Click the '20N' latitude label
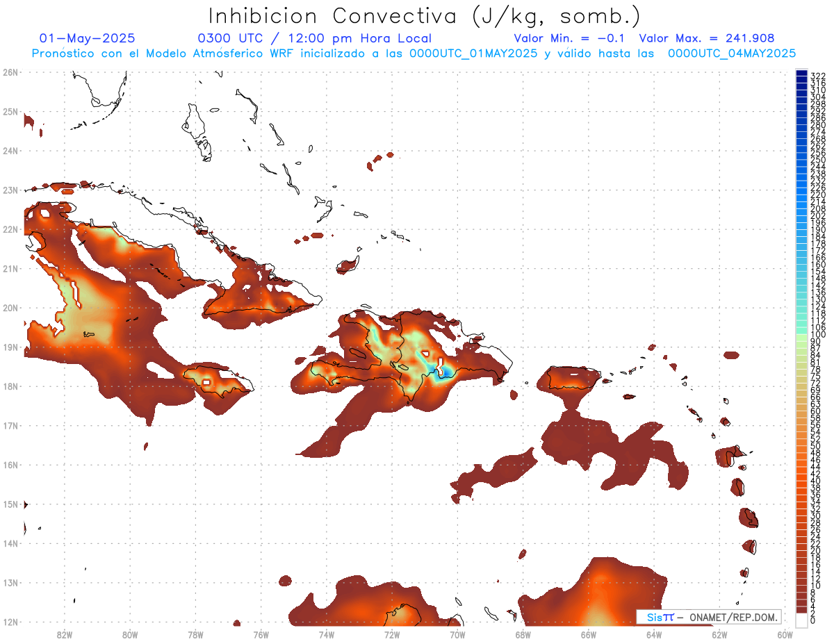834x644 pixels. tap(10, 308)
